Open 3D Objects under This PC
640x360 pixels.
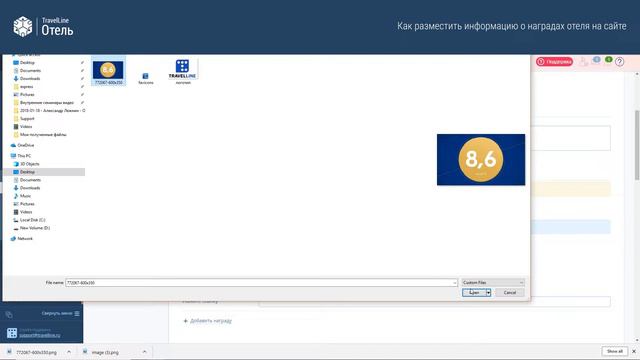coord(29,164)
